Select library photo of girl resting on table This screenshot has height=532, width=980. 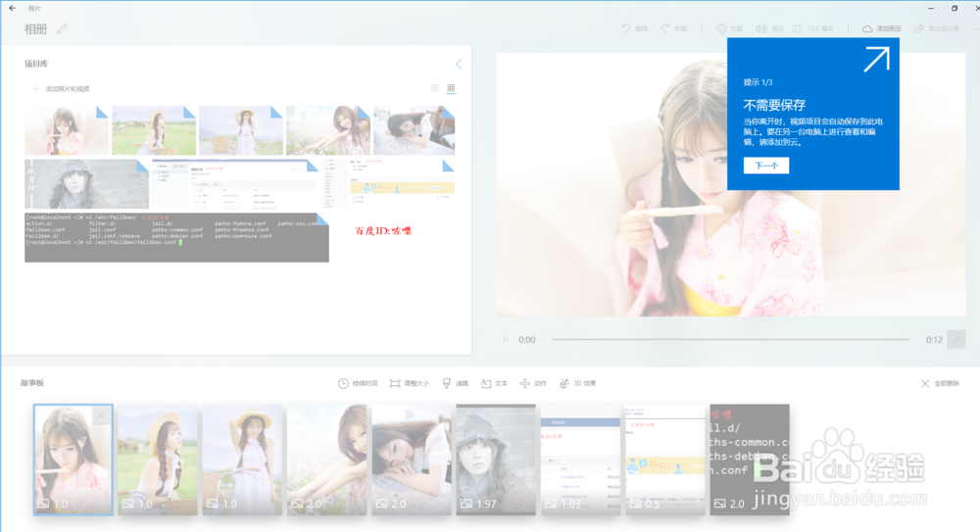coord(414,130)
